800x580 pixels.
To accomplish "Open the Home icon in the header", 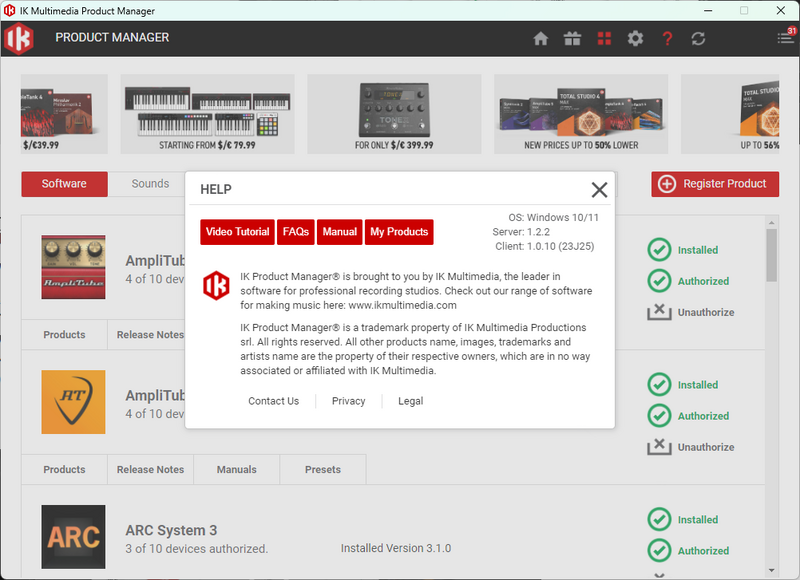I will (x=540, y=38).
